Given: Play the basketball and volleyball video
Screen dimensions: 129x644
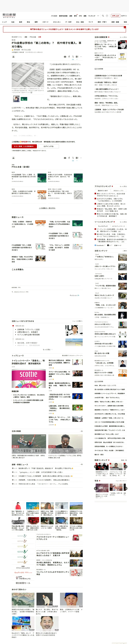Looking at the screenshot, I should coord(65,444).
